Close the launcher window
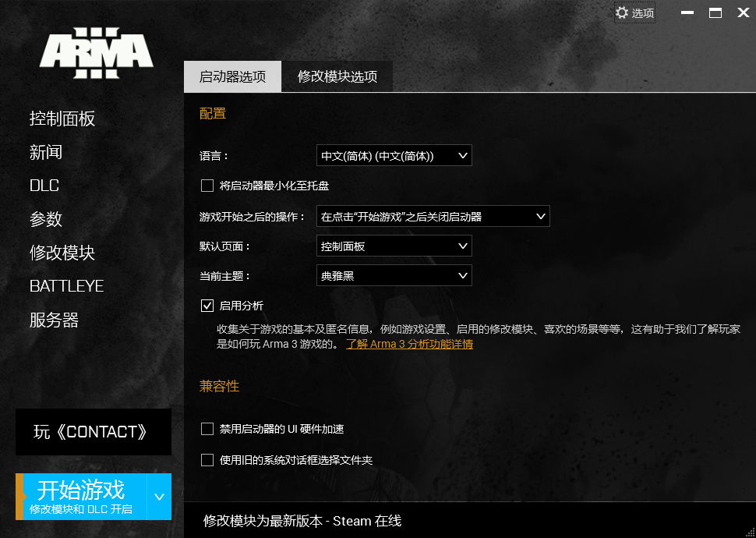The height and width of the screenshot is (538, 756). pos(743,13)
